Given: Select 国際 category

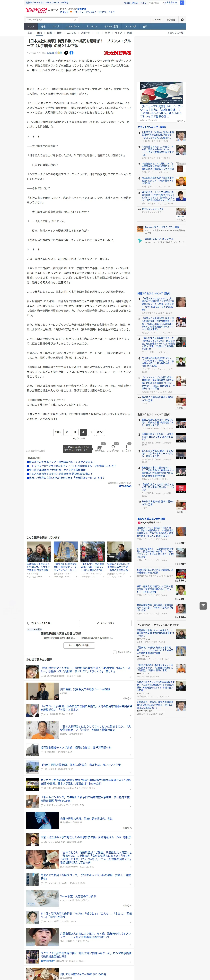Looking at the screenshot, I should tap(49, 33).
